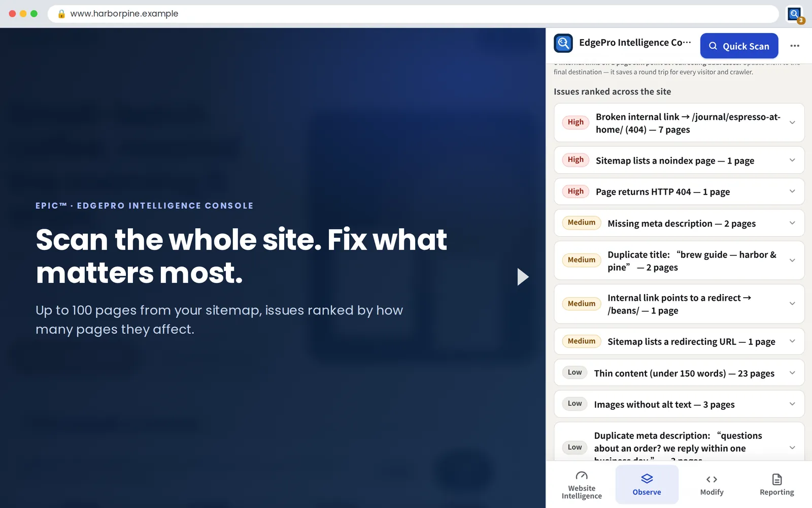Click the Medium badge on Missing meta description
The height and width of the screenshot is (508, 812).
[x=582, y=223]
